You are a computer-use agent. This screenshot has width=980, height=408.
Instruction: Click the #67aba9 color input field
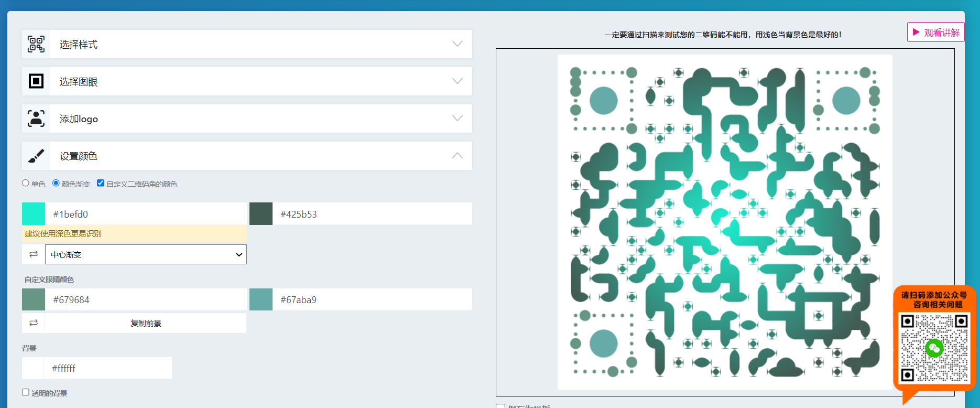tap(372, 299)
